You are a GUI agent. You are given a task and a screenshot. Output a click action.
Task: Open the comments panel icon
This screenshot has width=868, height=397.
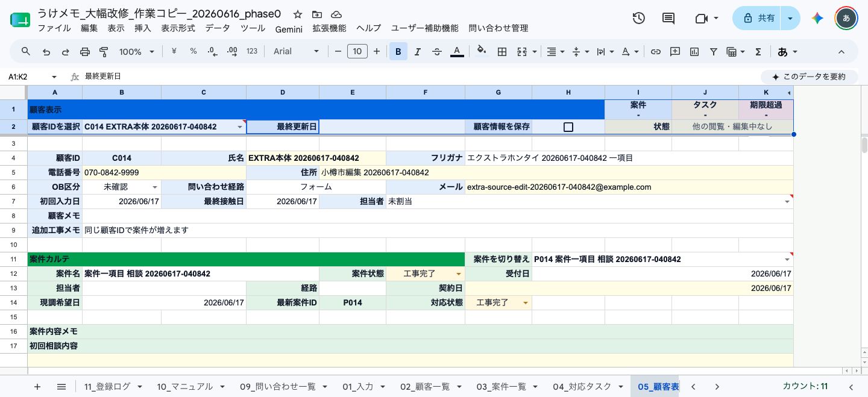(668, 18)
